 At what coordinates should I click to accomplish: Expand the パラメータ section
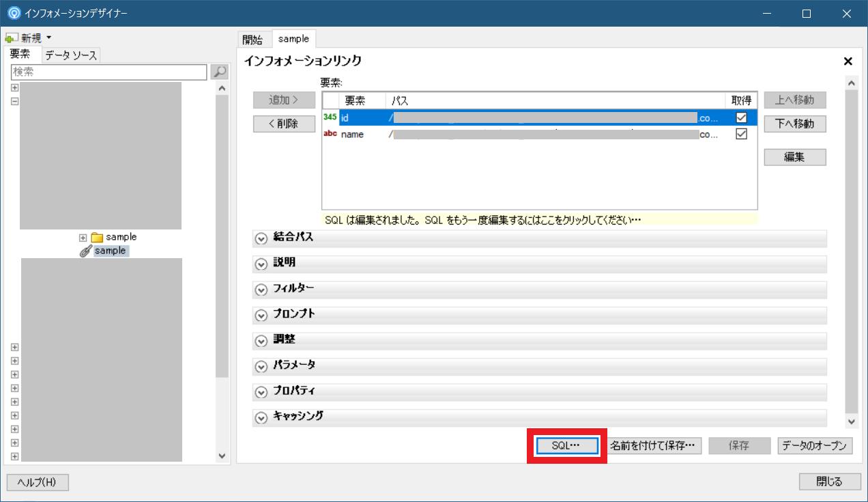(x=261, y=367)
